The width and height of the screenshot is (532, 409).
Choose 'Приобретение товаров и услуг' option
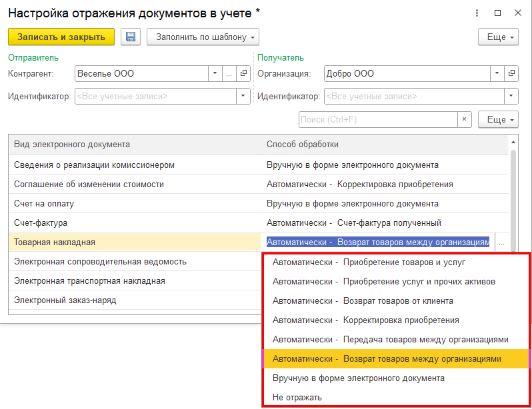pos(369,262)
